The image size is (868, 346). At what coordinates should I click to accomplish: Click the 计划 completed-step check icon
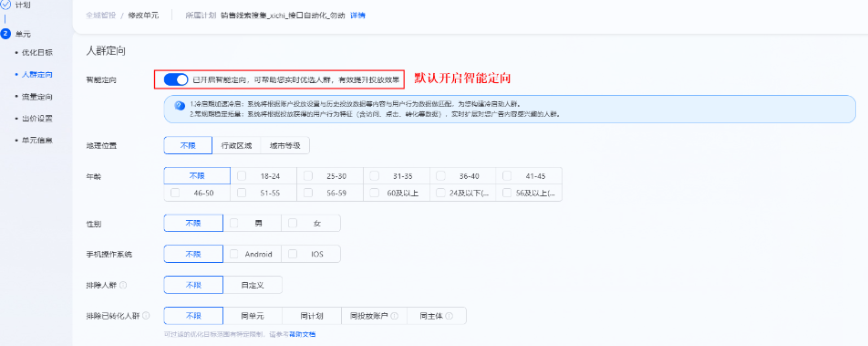click(x=6, y=5)
